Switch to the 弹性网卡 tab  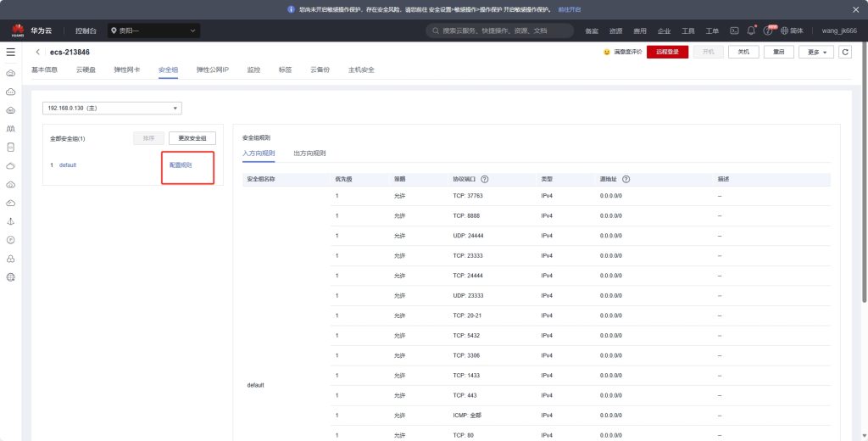(x=127, y=70)
